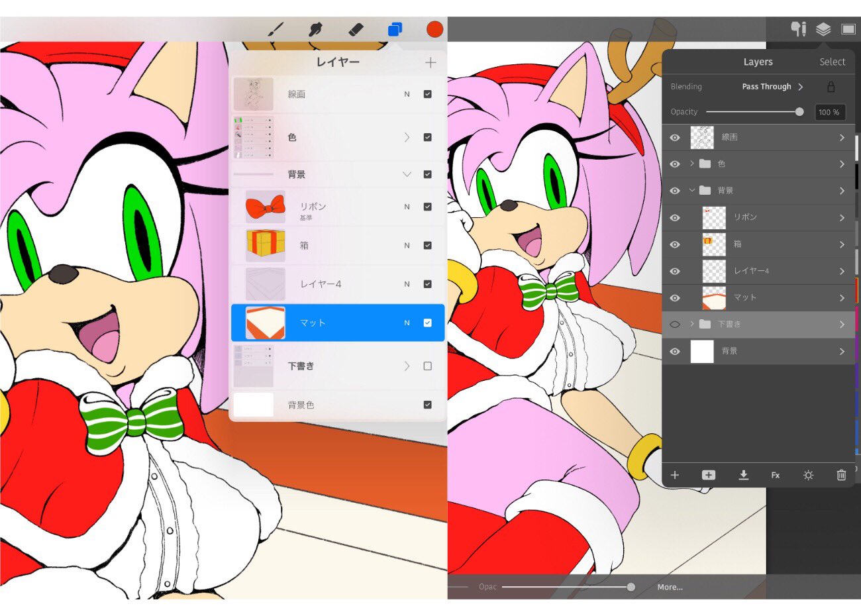Screen dimensions: 861x616
Task: Open blend mode N of レイヤー4
Action: point(407,284)
